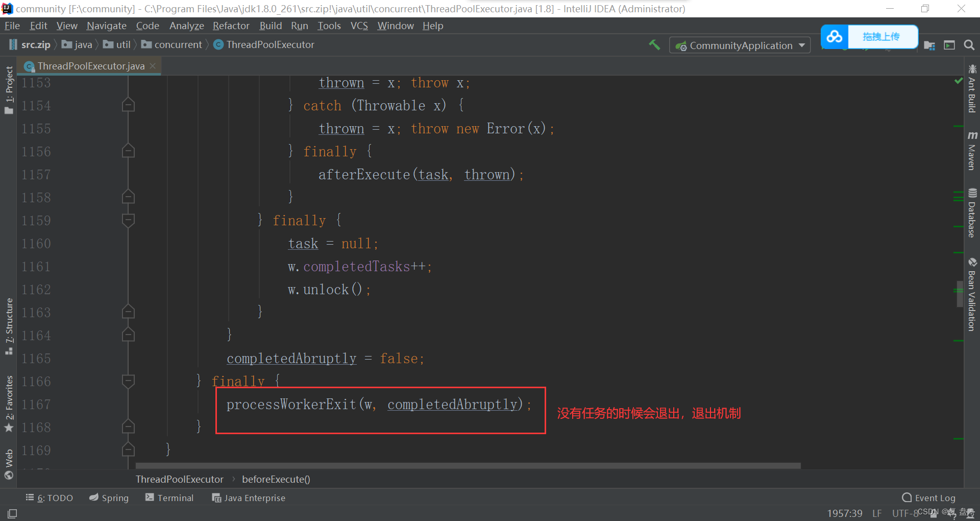This screenshot has width=980, height=521.
Task: Click the ThreadPoolExecutor class icon in breadcrumb
Action: coord(218,45)
